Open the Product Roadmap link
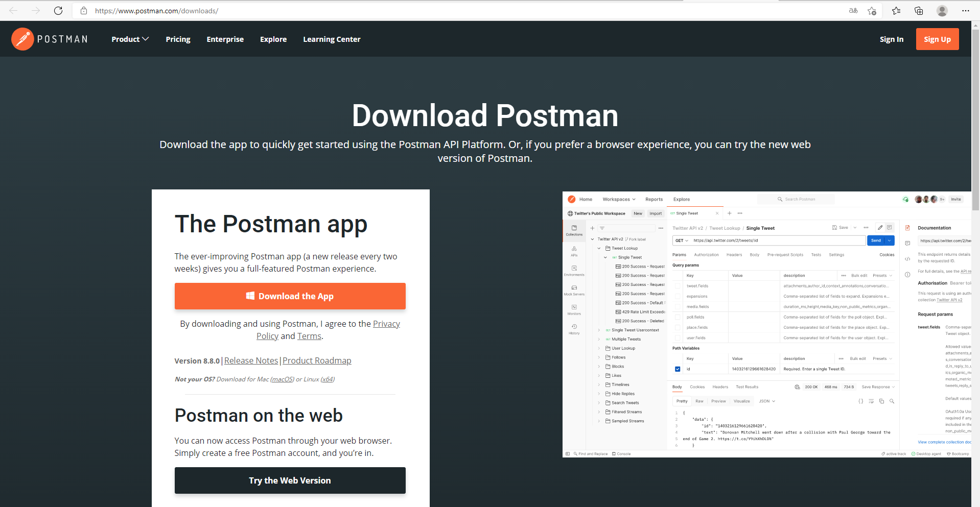Image resolution: width=980 pixels, height=507 pixels. [317, 360]
